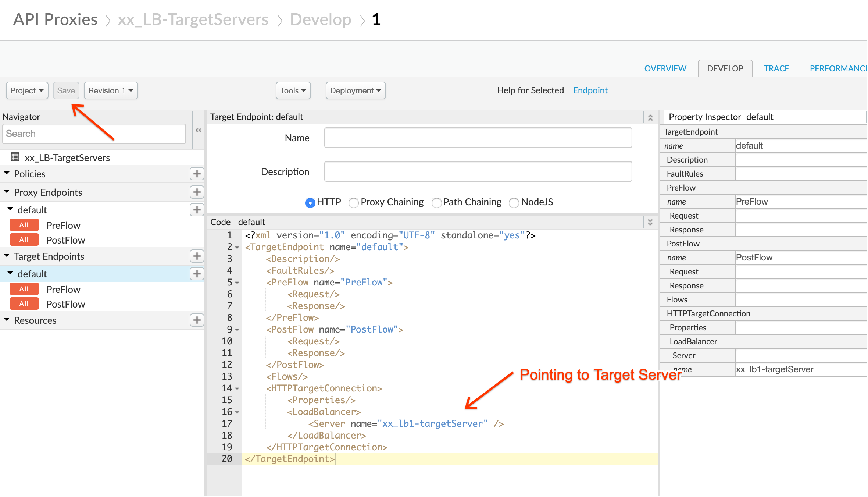Go to xx_LB-TargetServers breadcrumb
Viewport: 868px width, 497px height.
[193, 19]
